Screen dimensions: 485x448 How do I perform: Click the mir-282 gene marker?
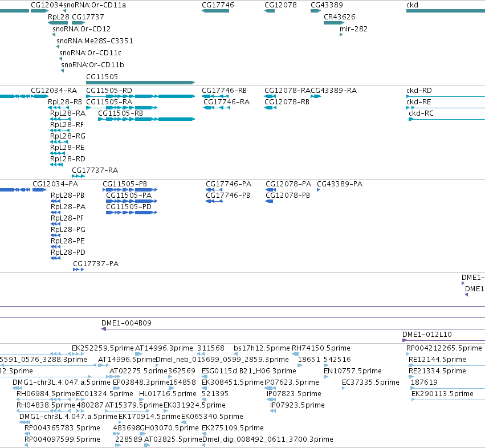click(x=341, y=35)
